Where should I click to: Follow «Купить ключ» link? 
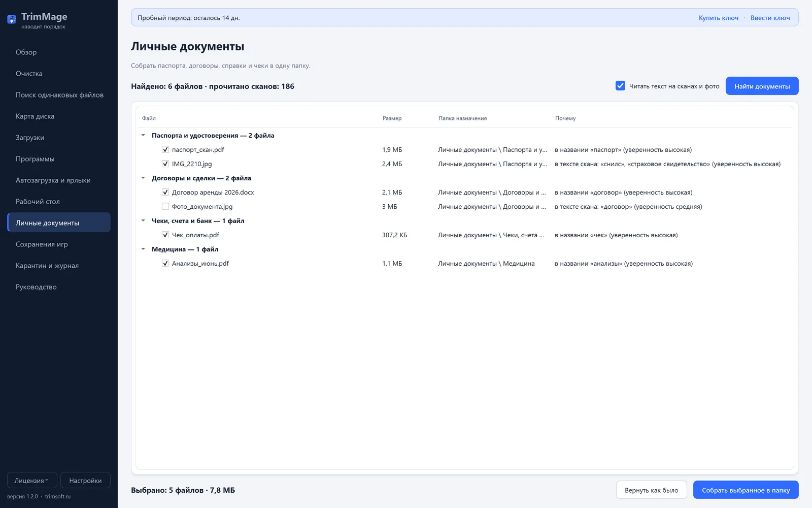coord(718,18)
